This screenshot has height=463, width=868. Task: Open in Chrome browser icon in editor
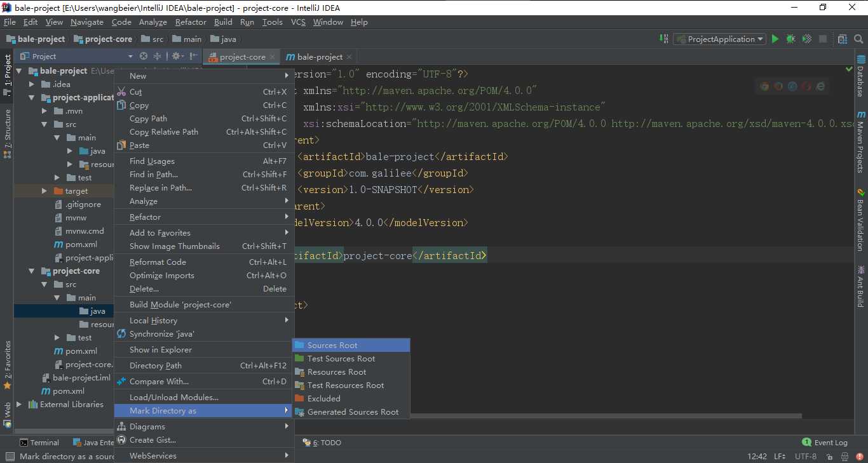click(x=764, y=86)
